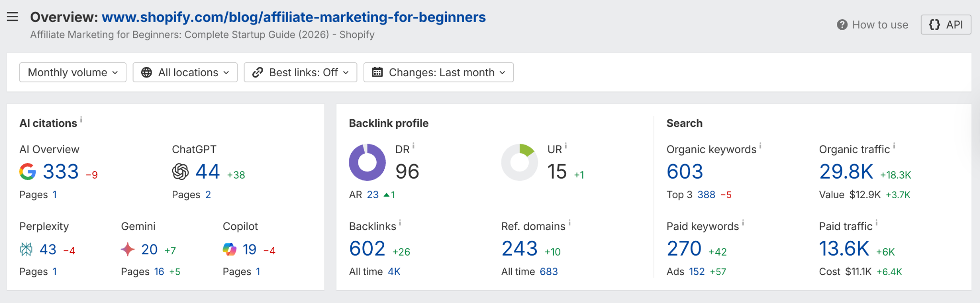Click the Organic keywords info icon
Screen dimensions: 980x303
(760, 146)
